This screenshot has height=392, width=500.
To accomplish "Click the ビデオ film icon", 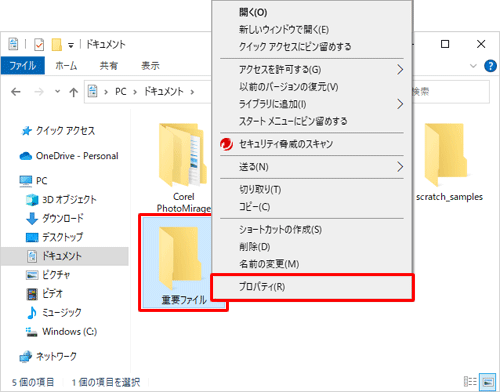I will (x=32, y=294).
